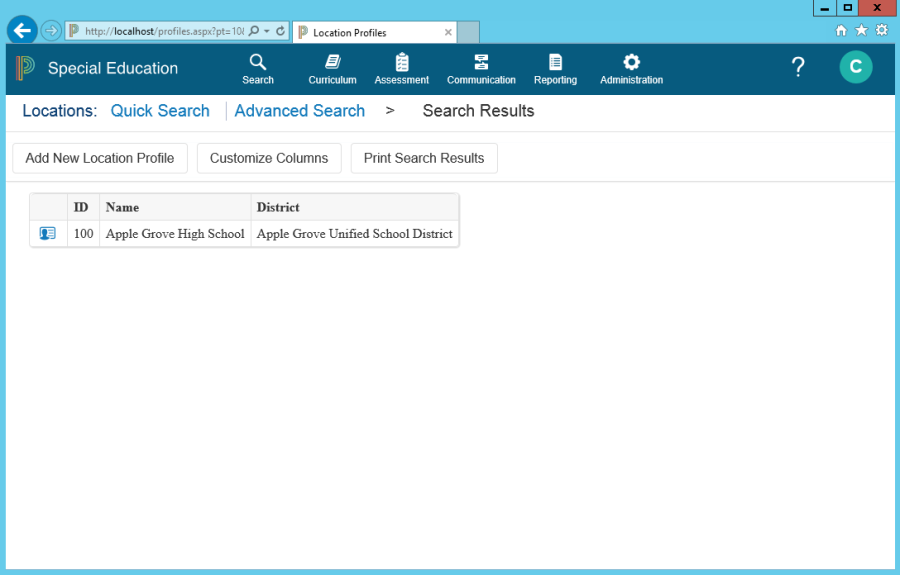Open profile card for Apple Grove High School
900x575 pixels.
click(48, 234)
